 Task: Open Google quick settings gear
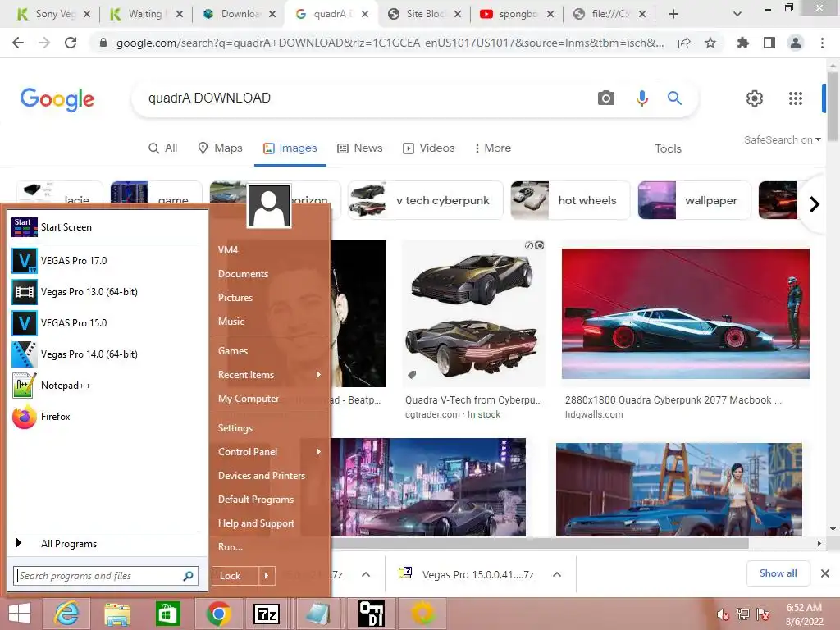755,98
